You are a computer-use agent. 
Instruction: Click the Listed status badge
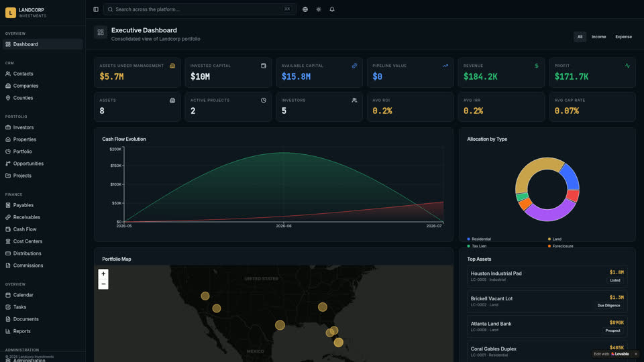615,280
